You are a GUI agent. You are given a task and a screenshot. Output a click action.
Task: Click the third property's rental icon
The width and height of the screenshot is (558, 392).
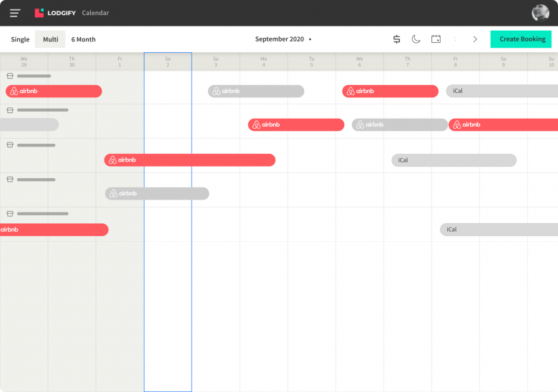click(10, 144)
